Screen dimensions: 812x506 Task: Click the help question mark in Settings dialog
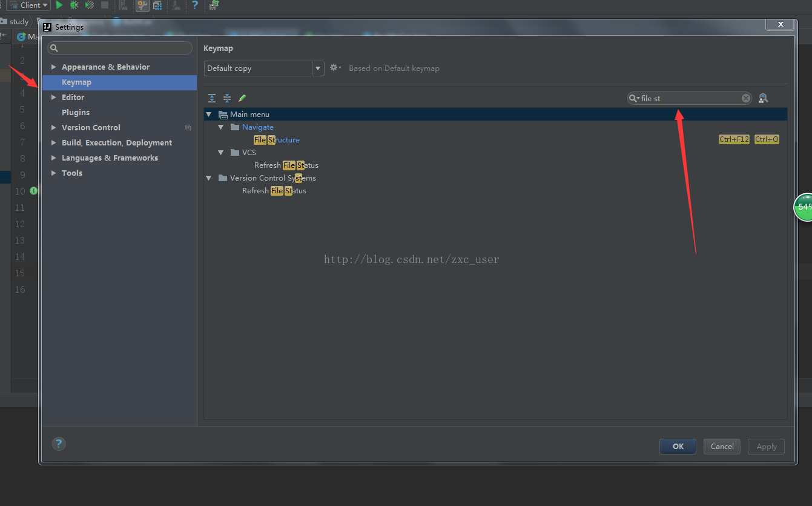pos(59,444)
